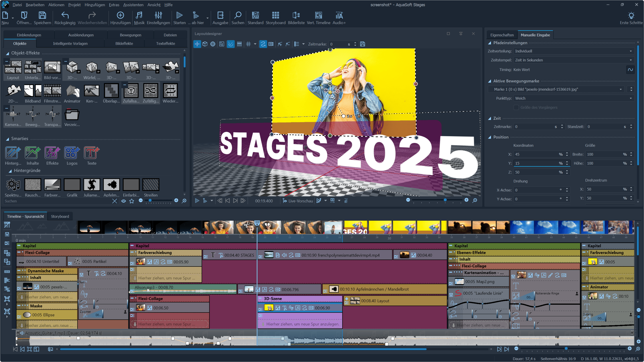Toggle the eye visibility icon near search
The image size is (644, 362).
click(123, 201)
